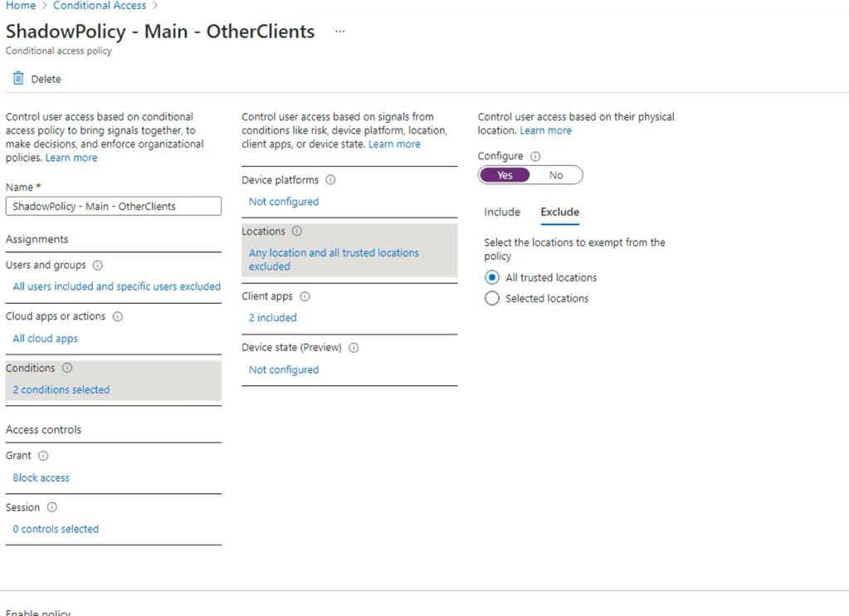Expand the 'Block access' grant setting
The width and height of the screenshot is (849, 616).
(x=41, y=478)
